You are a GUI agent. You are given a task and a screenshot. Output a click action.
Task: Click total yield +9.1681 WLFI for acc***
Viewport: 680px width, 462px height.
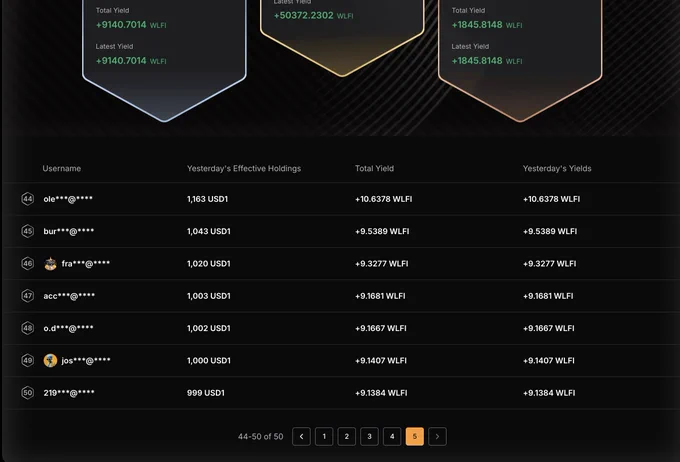click(380, 296)
